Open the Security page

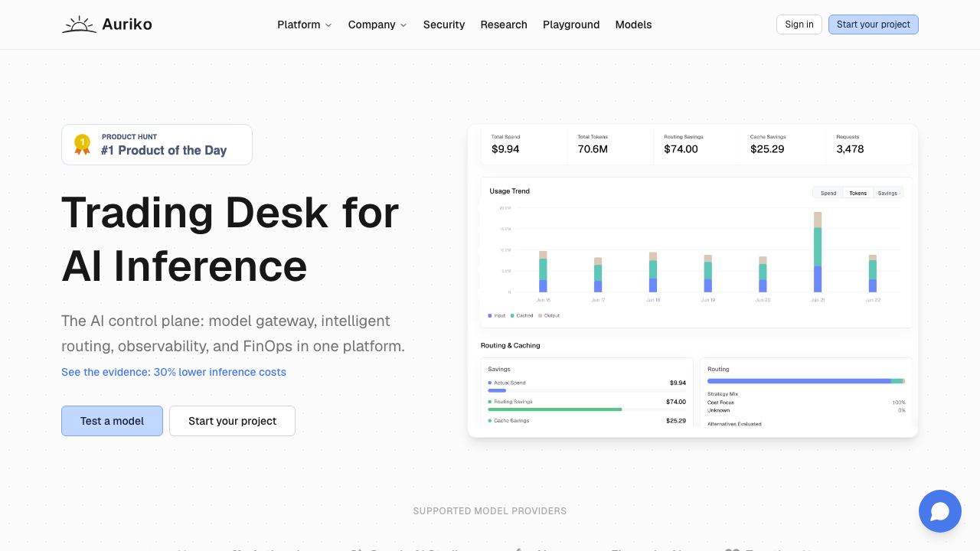coord(444,24)
